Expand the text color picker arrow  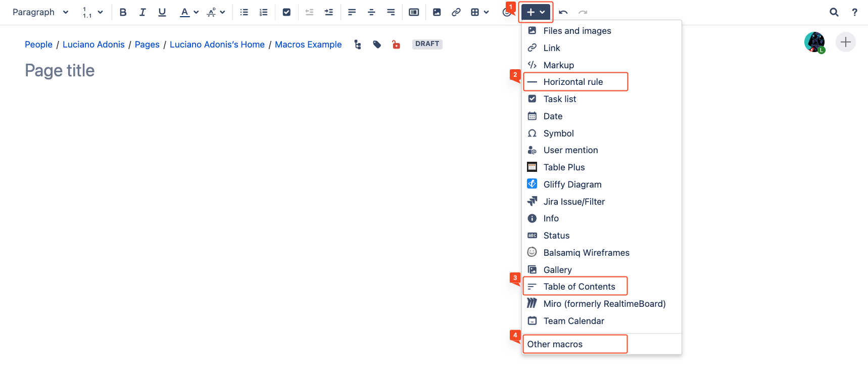coord(196,12)
